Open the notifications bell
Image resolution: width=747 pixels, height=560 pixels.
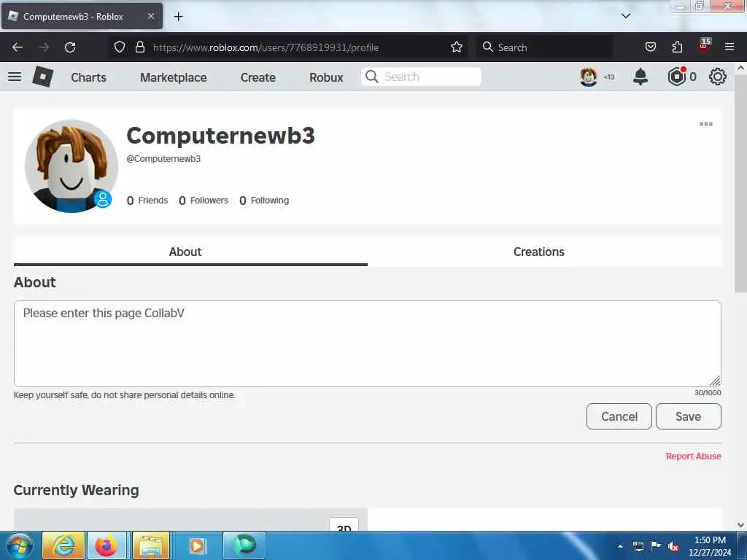tap(640, 77)
